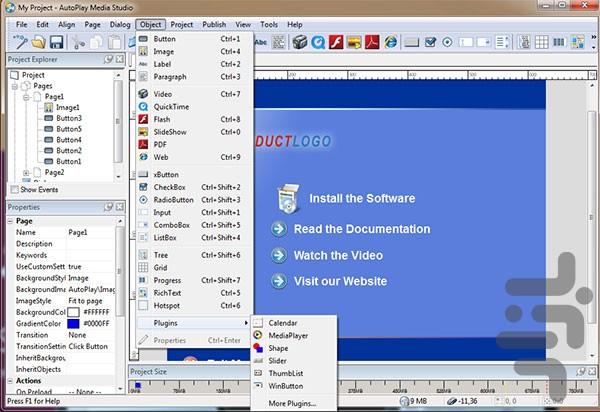
Task: Click the Cut scissors toolbar icon
Action: (78, 42)
